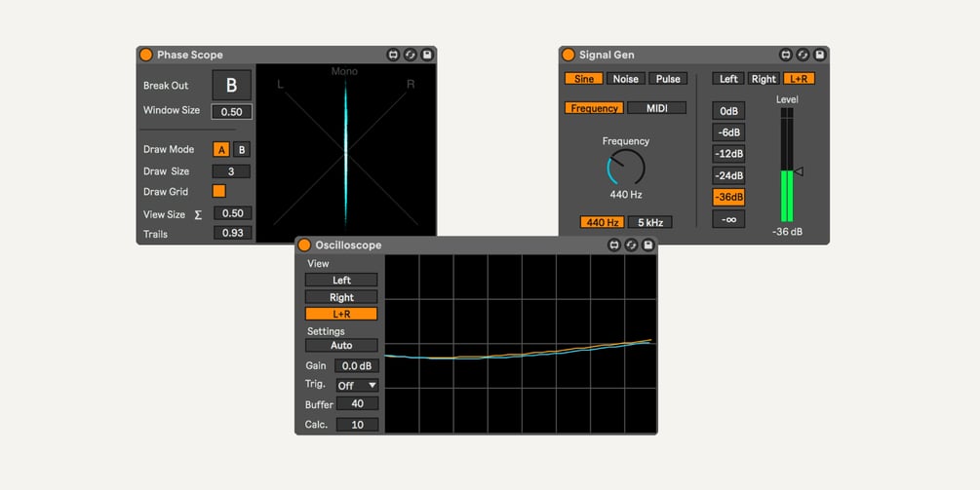Click the Oscilloscope title text
Viewport: 980px width, 490px height.
[x=348, y=245]
